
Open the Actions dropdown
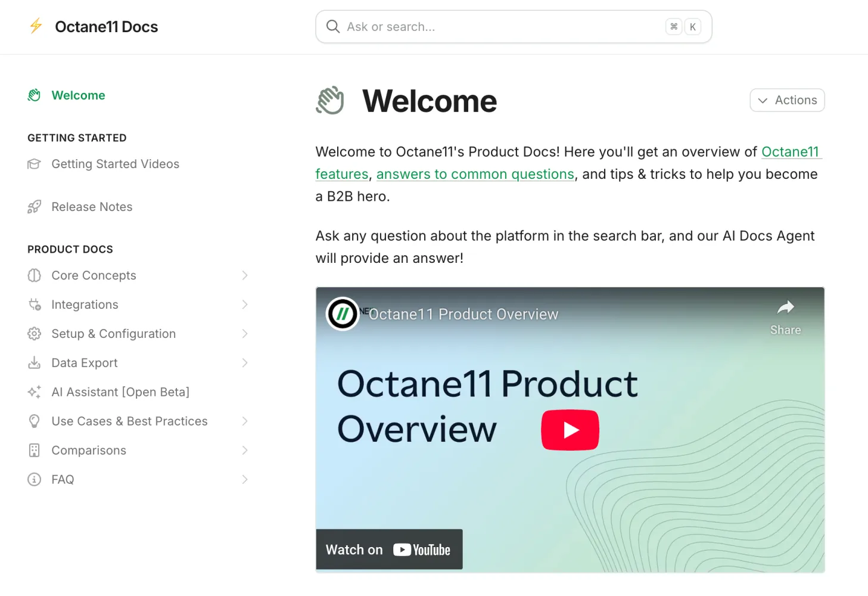point(787,100)
